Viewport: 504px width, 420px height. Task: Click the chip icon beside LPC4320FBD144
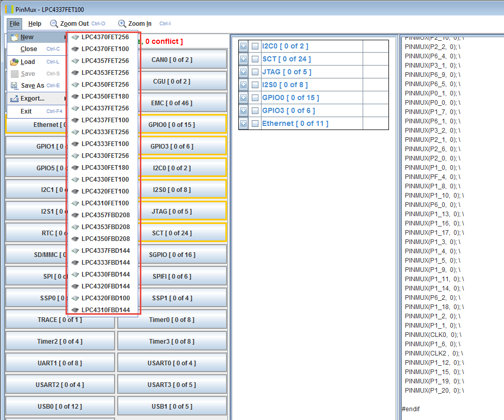point(75,286)
